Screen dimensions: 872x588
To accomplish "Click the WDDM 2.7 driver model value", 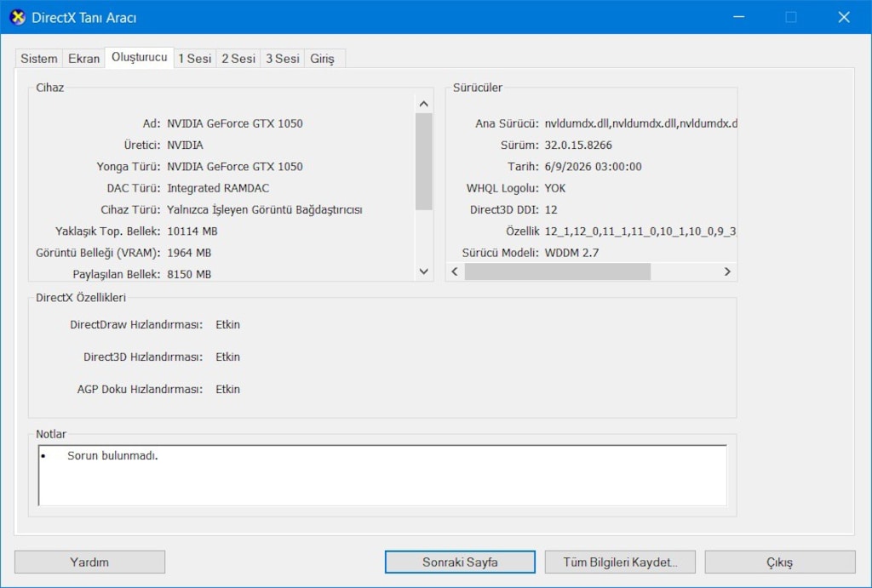I will 571,253.
